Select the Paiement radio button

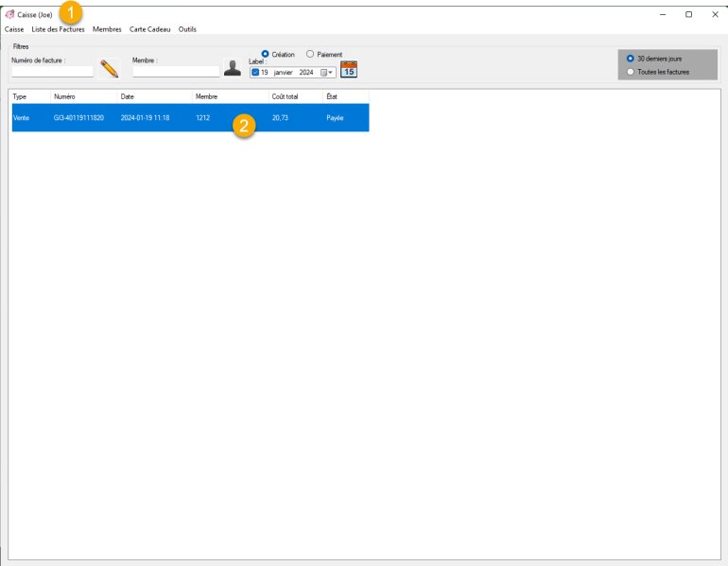pos(310,54)
